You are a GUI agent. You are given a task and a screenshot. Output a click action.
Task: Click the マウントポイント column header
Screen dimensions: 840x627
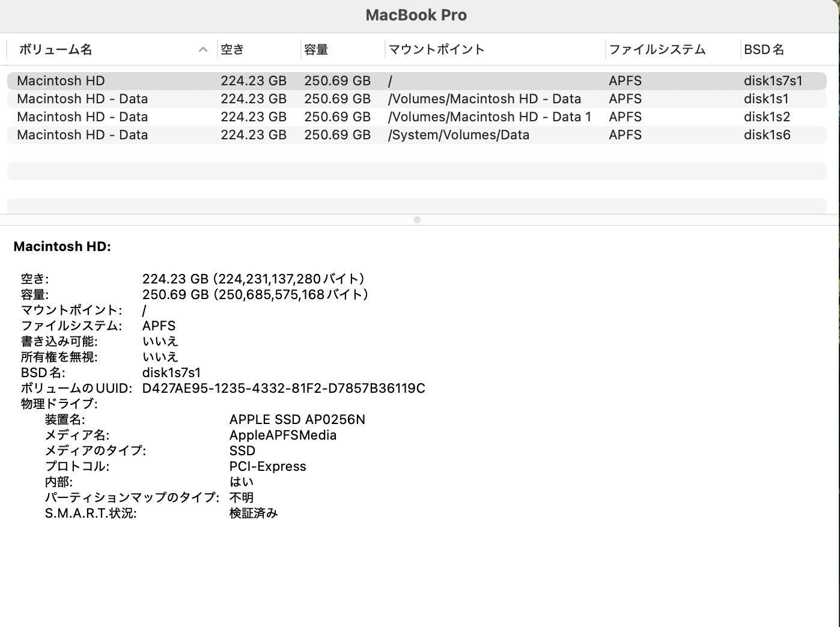(x=437, y=49)
